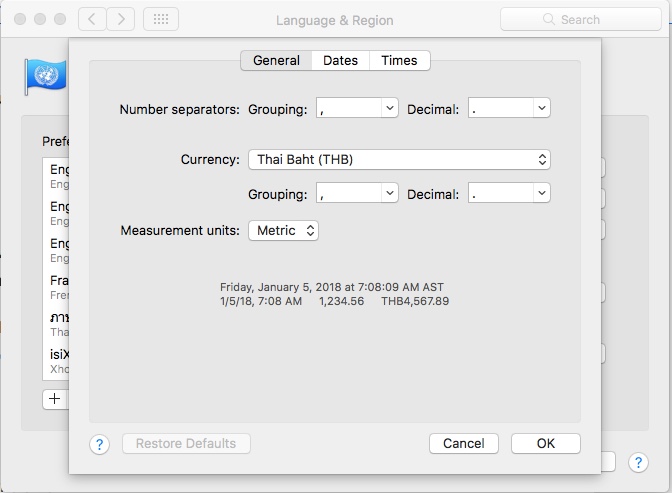
Task: Open number separators Grouping dropdown
Action: tap(357, 108)
